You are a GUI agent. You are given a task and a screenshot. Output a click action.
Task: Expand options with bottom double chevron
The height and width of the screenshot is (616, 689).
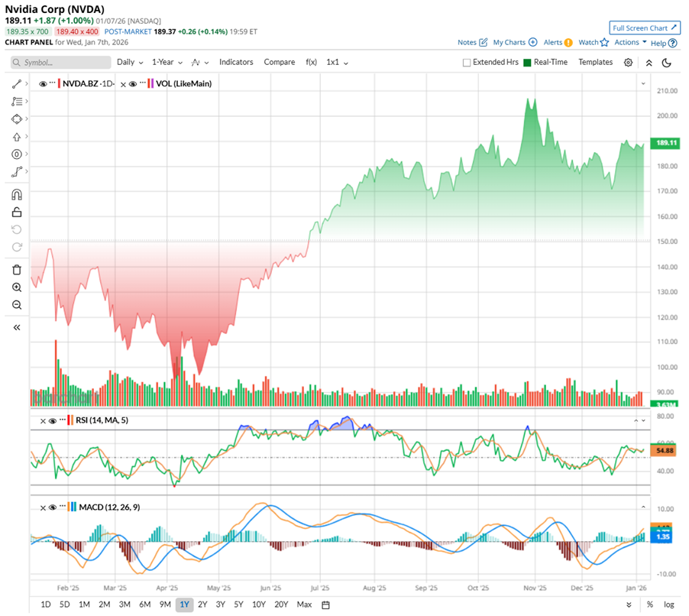(629, 605)
